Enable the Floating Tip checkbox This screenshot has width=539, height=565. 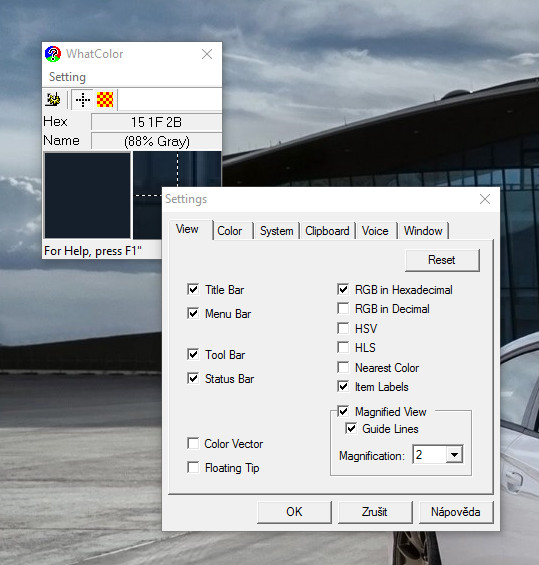[x=193, y=467]
